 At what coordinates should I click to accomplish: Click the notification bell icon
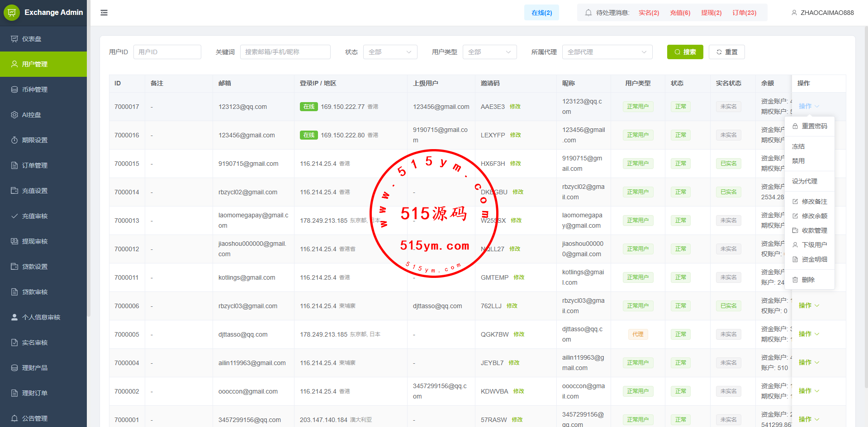[588, 13]
